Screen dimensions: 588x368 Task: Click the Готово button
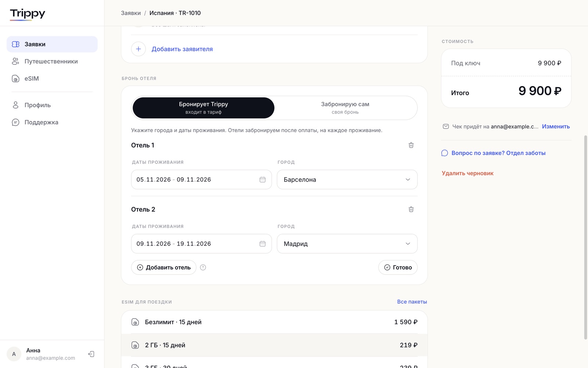398,268
